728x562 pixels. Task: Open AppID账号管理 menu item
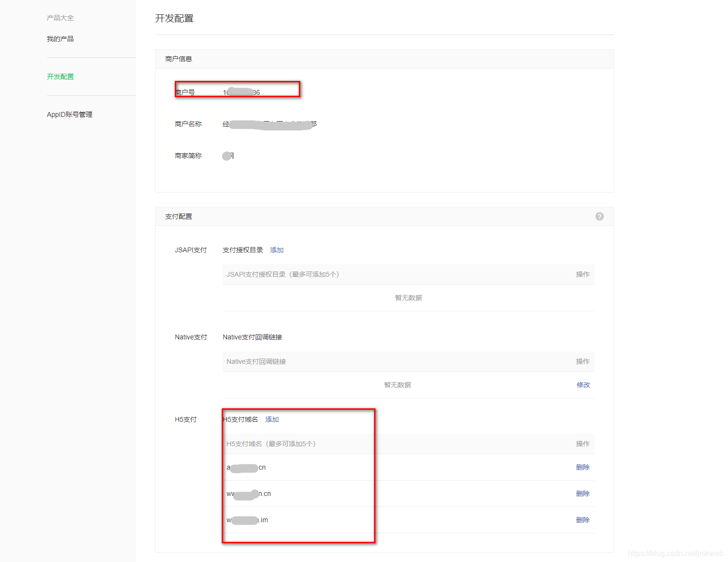pos(69,114)
